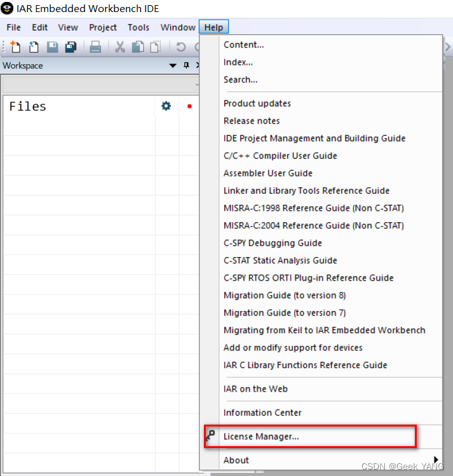
Task: Open C/C++ Compiler User Guide
Action: point(321,155)
